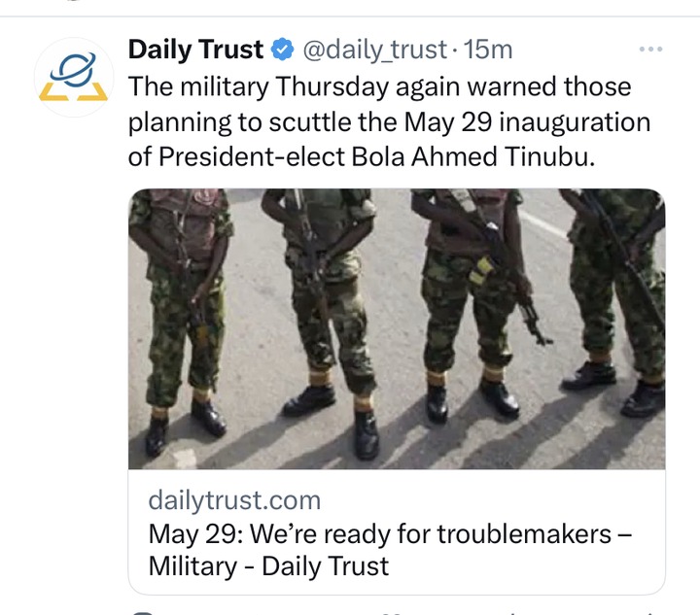Click the 'Military - Daily Trust' title line
This screenshot has width=700, height=615.
268,565
